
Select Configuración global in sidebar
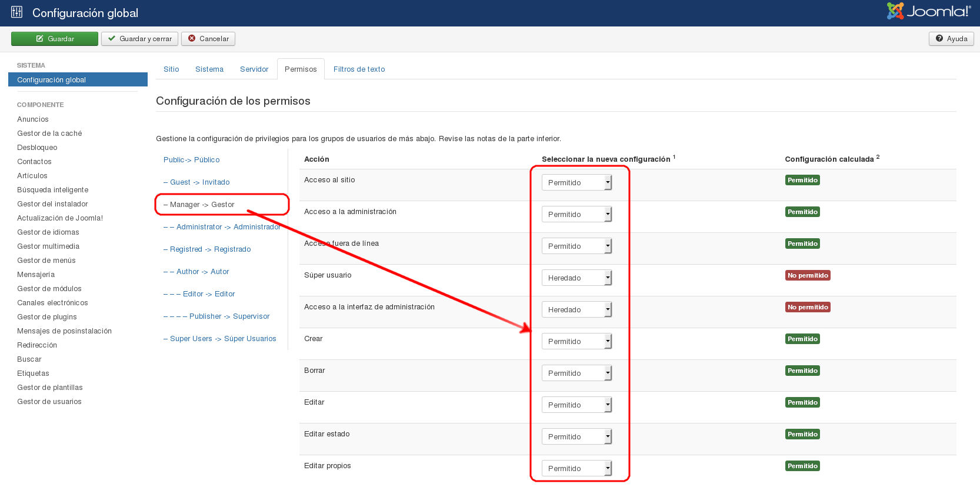(52, 80)
